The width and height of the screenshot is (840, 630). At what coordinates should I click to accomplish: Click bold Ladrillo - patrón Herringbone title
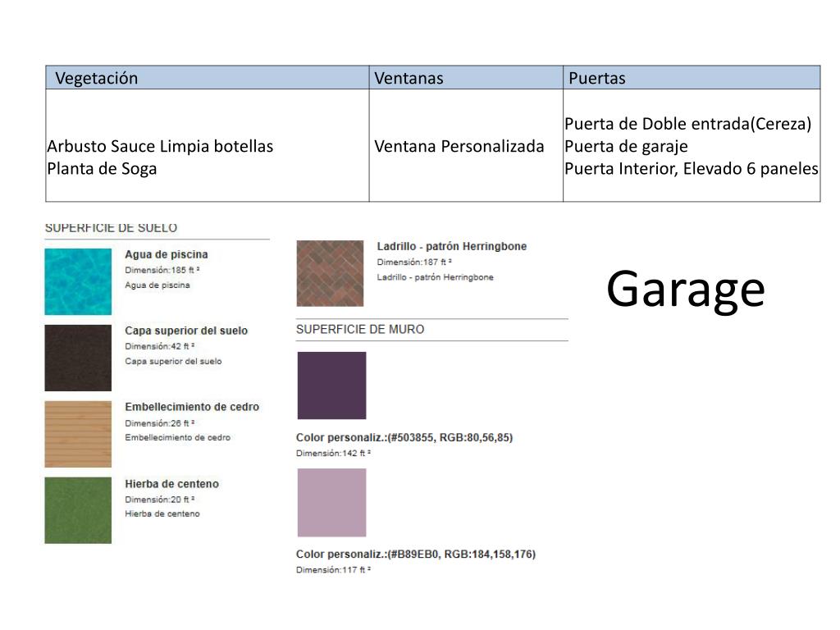[452, 246]
